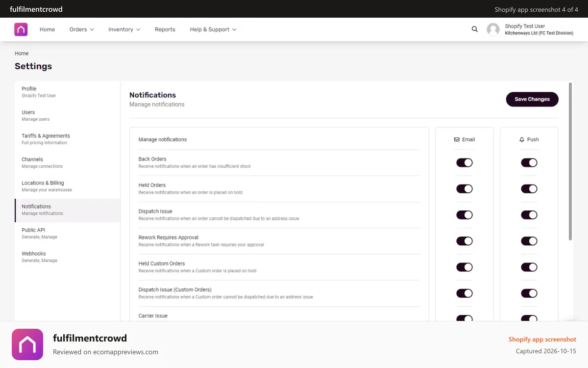Viewport: 588px width, 368px height.
Task: Click the Home breadcrumb link
Action: (22, 53)
